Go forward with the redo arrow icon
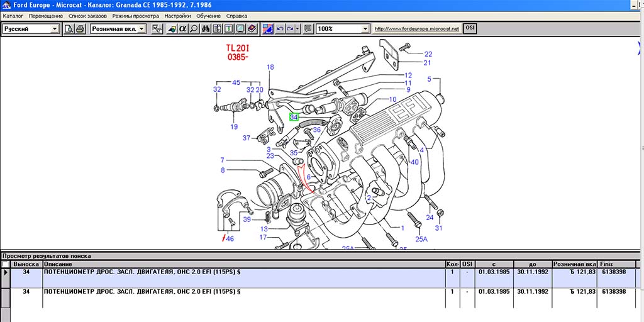Screen dimensions: 644x322 [289, 29]
